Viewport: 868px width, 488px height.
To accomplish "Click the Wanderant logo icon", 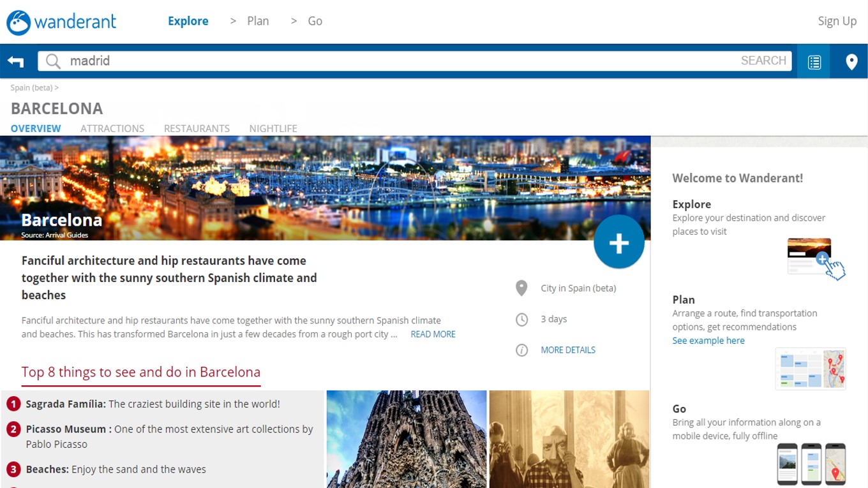I will (19, 22).
